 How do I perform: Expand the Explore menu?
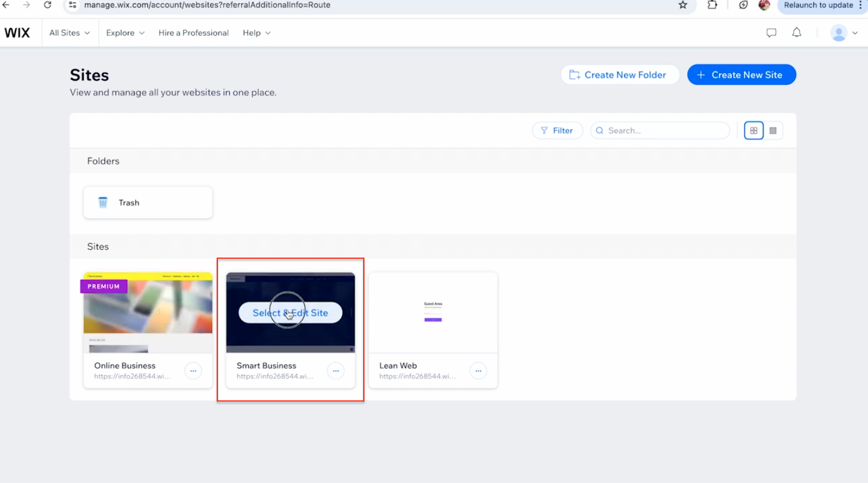(x=125, y=33)
